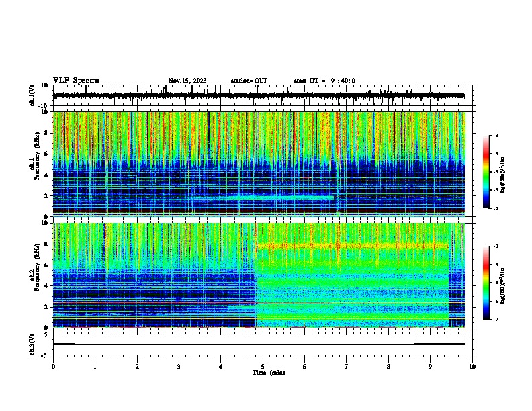Click tick label "3" on Time axis

(179, 367)
